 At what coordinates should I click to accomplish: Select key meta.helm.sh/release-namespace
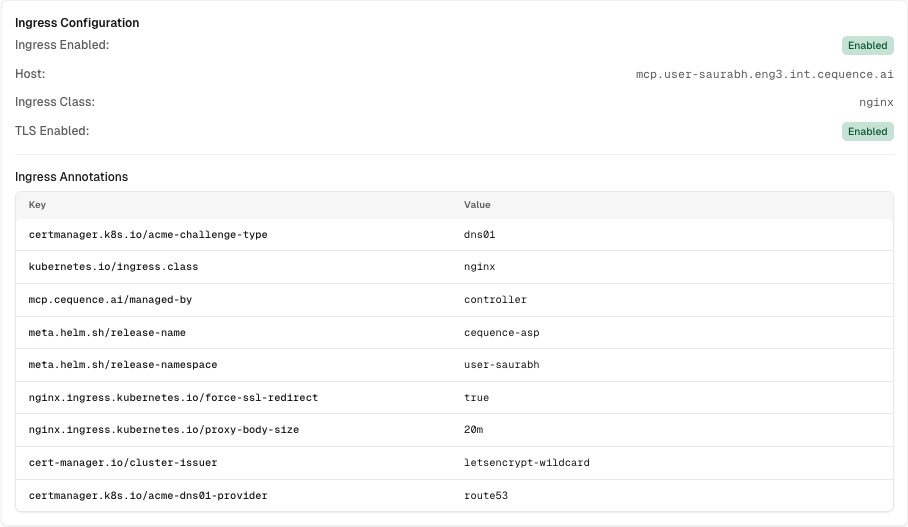tap(123, 365)
